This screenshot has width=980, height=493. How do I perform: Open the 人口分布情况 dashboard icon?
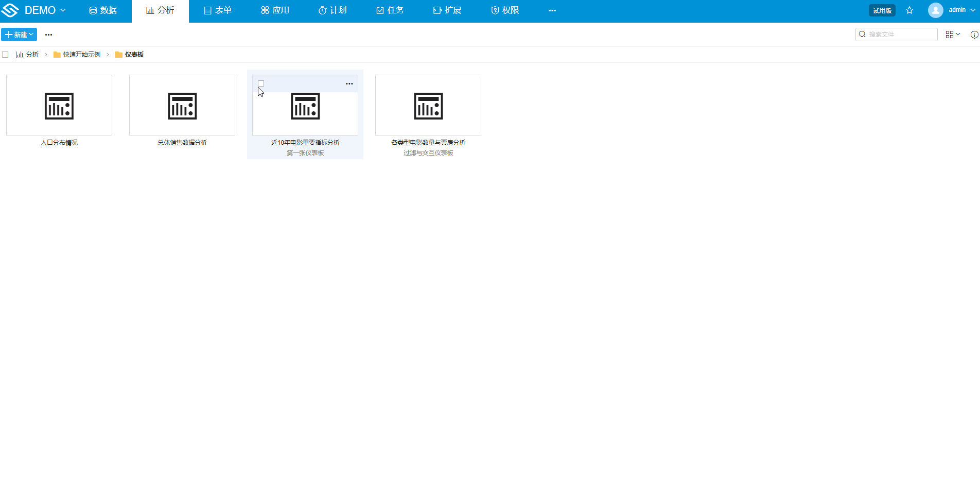(59, 106)
